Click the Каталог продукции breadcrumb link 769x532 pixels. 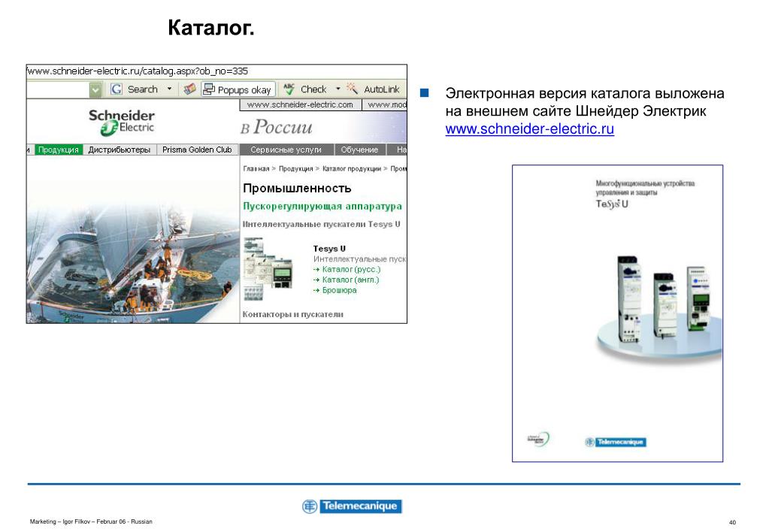point(352,168)
